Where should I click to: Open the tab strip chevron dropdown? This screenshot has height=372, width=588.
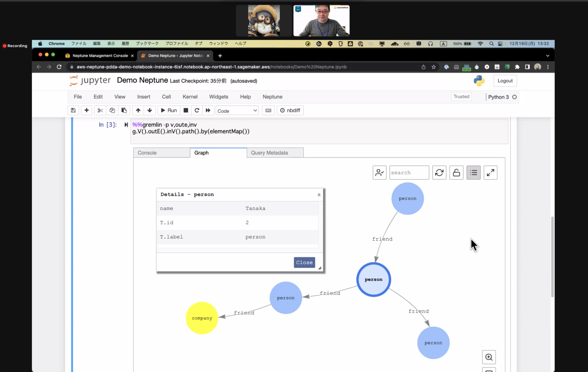(x=548, y=55)
